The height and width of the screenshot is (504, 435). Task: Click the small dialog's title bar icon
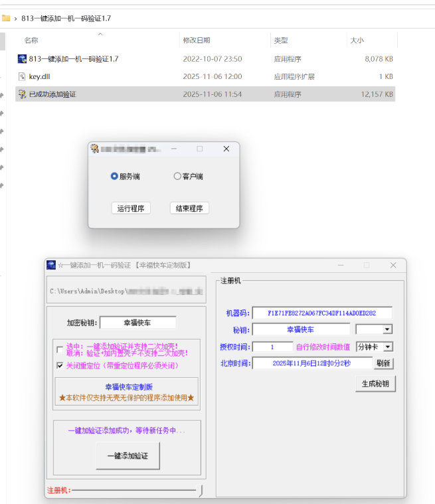(x=95, y=149)
